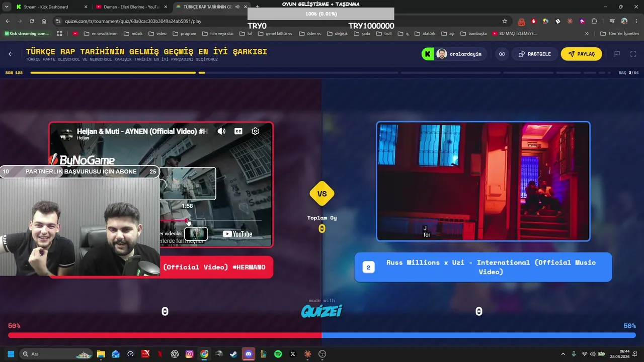644x362 pixels.
Task: Vote for Russ Millions x Uzi International
Action: 483,267
